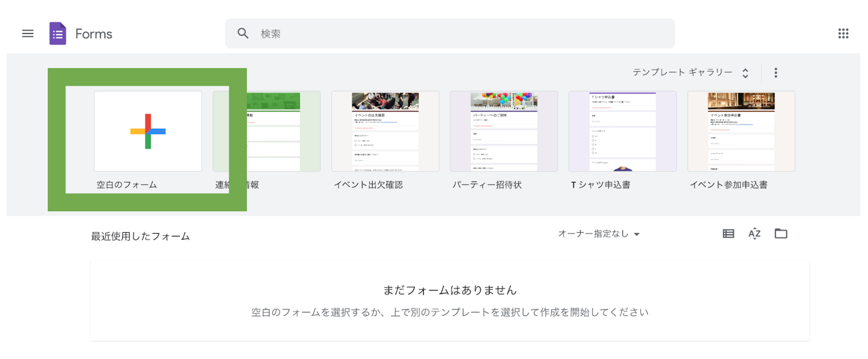Create a blank form with plus thumbnail
This screenshot has width=868, height=359.
tap(148, 131)
